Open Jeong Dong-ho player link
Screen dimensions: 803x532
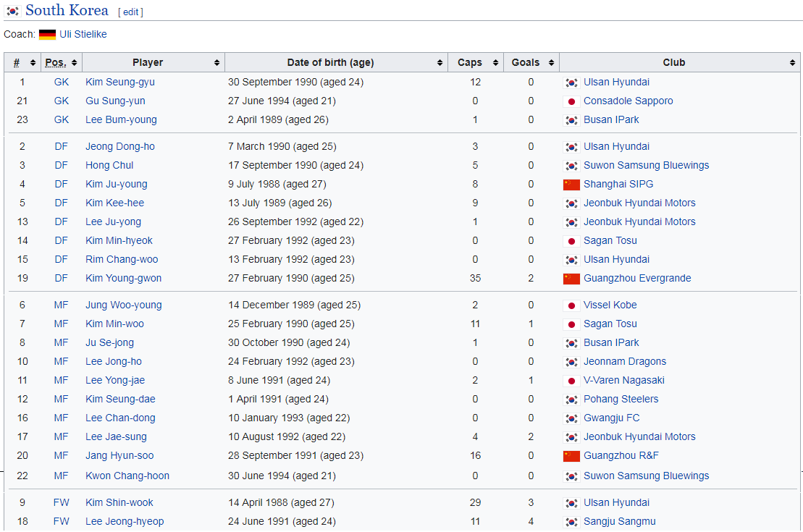pyautogui.click(x=120, y=146)
